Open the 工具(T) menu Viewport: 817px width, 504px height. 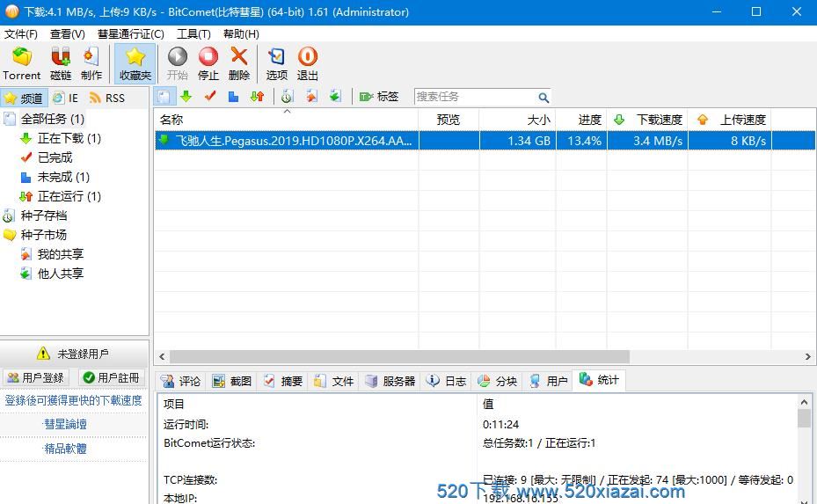tap(193, 34)
